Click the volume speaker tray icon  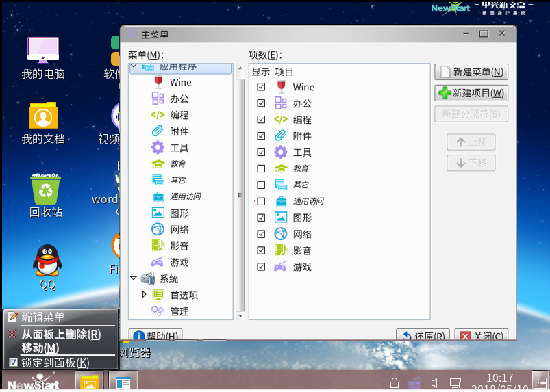(434, 383)
